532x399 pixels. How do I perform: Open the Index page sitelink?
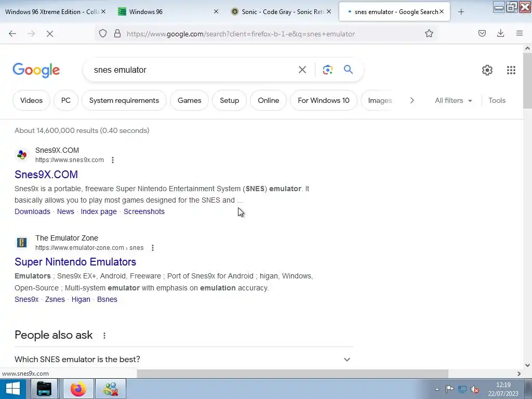[99, 211]
